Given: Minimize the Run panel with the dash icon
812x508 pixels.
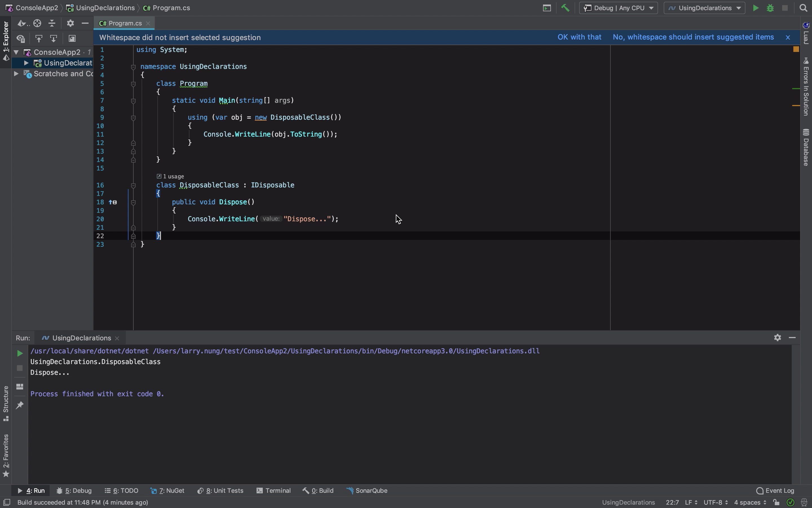Looking at the screenshot, I should (792, 338).
